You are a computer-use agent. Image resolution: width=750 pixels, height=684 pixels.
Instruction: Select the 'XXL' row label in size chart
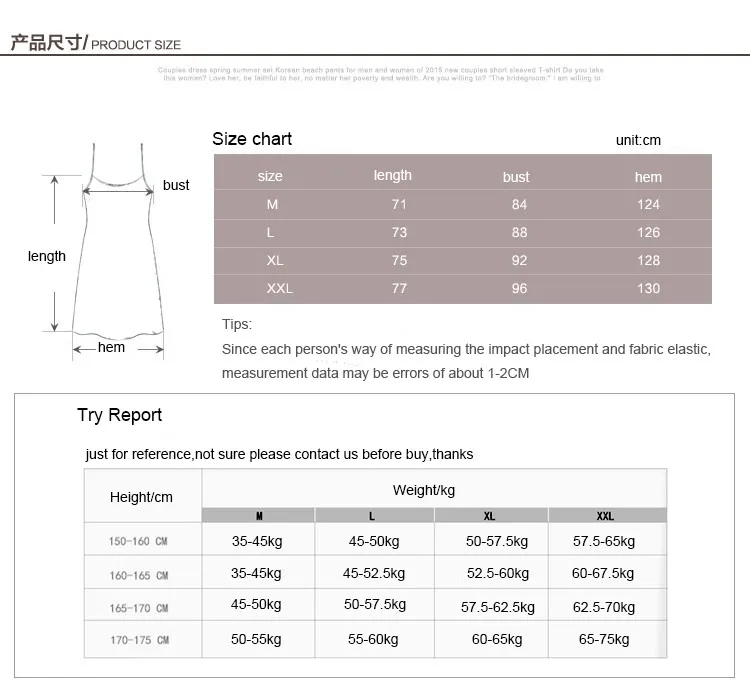(x=279, y=288)
